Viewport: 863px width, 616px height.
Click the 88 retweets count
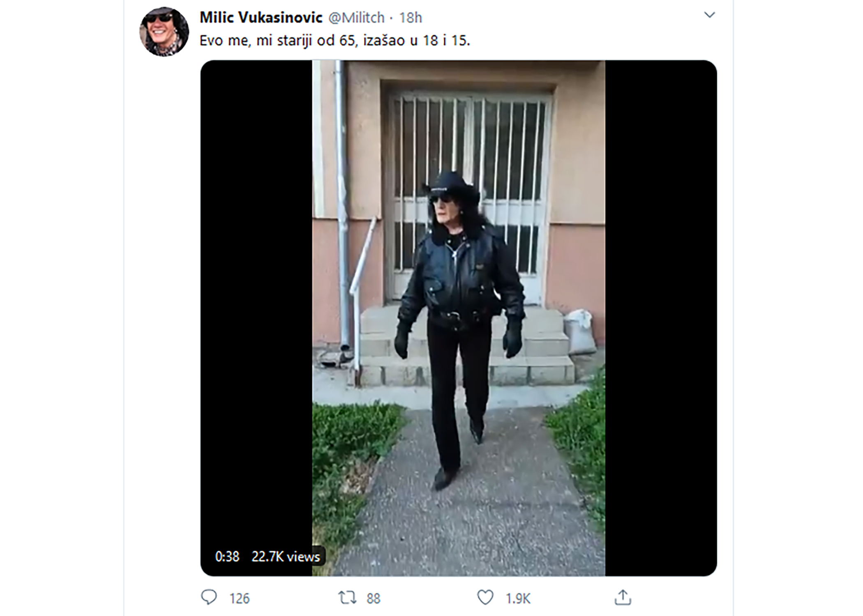(x=373, y=598)
